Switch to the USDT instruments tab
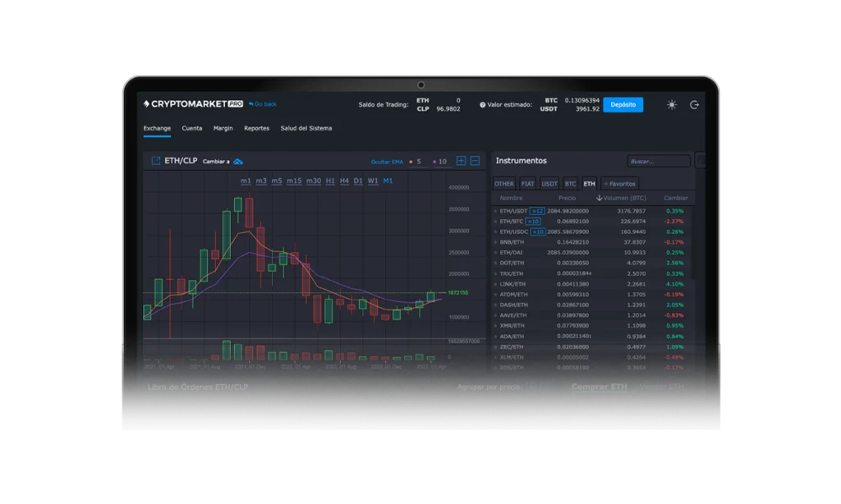This screenshot has width=841, height=504. (549, 184)
